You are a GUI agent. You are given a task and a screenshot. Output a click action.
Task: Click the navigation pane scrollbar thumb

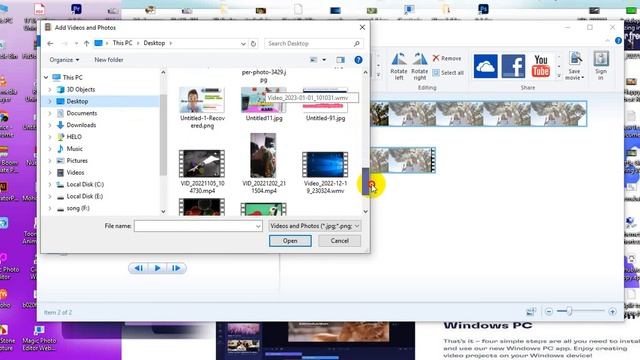tap(163, 135)
